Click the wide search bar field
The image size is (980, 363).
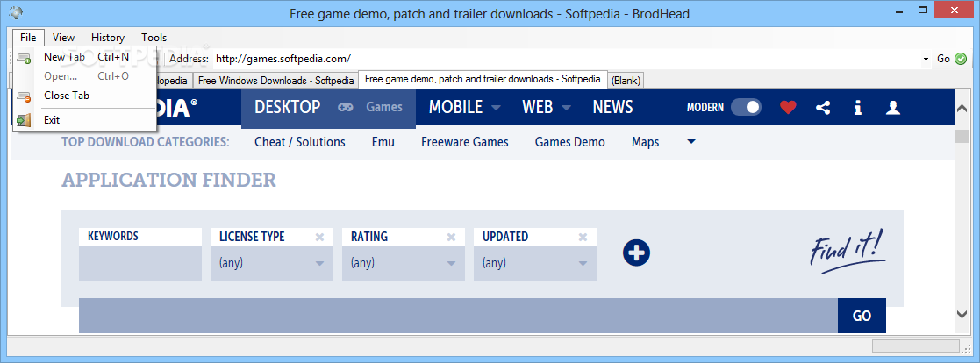[x=458, y=316]
